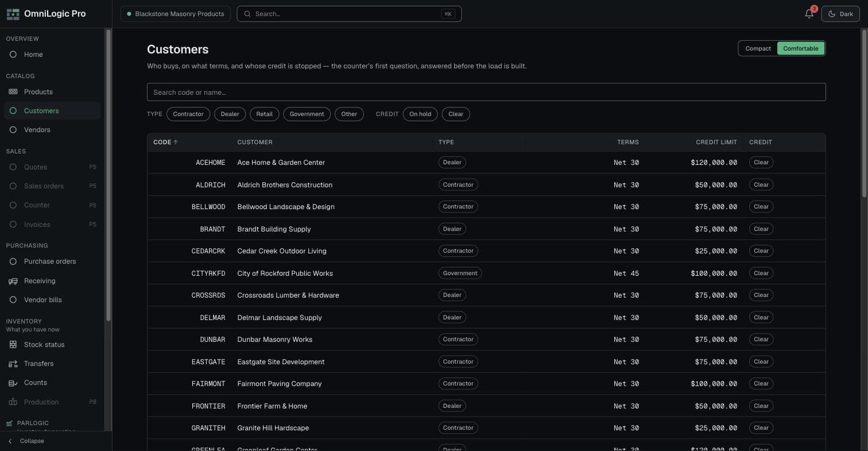This screenshot has width=868, height=451.
Task: Toggle the Dealer type filter chip
Action: [230, 114]
